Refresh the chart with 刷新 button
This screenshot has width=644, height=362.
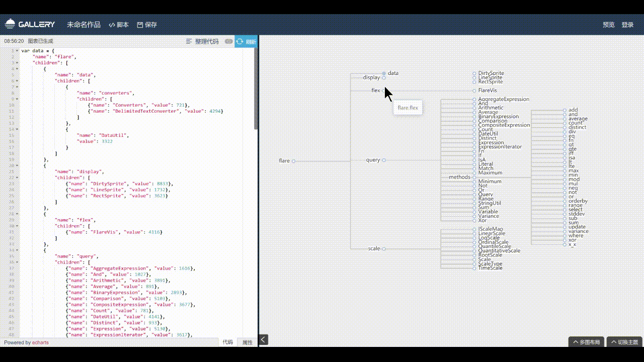click(x=246, y=41)
